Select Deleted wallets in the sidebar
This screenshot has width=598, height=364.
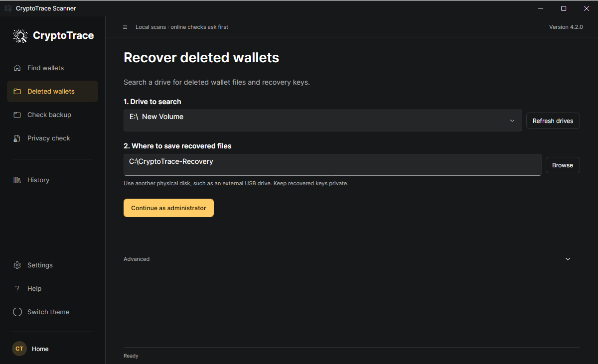(52, 91)
